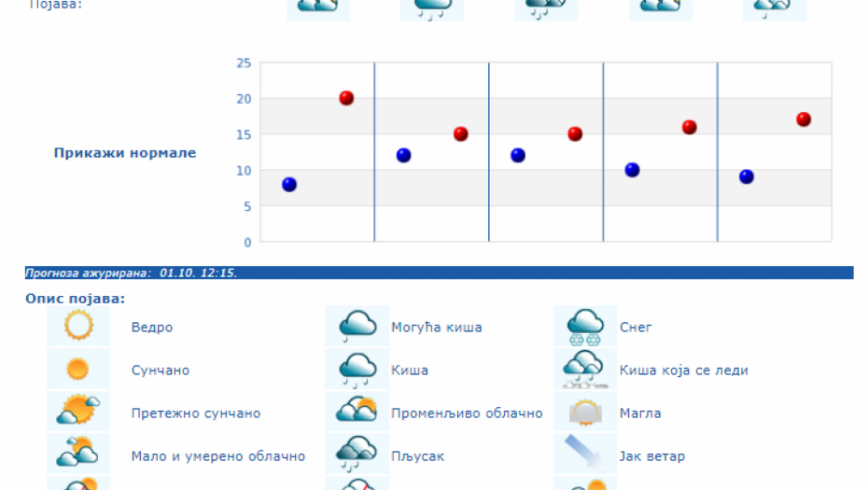Image resolution: width=868 pixels, height=490 pixels.
Task: Click the Киша која се леди icon
Action: click(585, 370)
